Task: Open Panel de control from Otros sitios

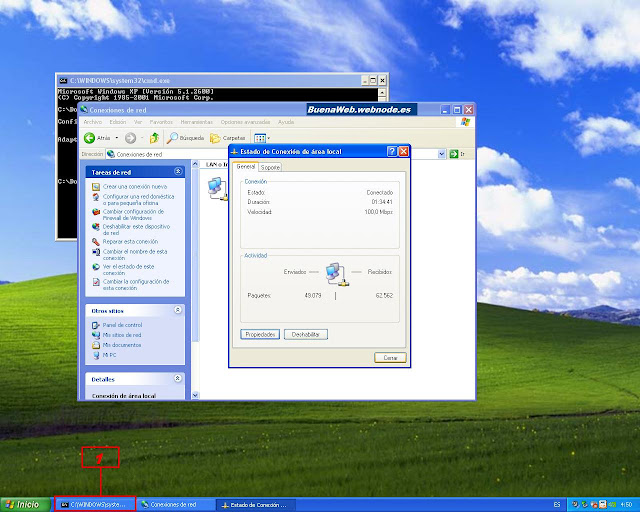Action: 122,325
